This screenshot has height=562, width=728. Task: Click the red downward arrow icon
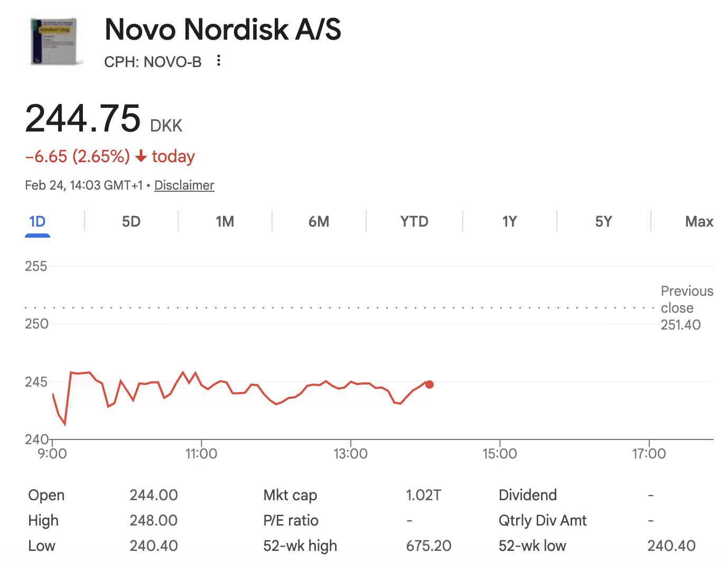point(141,156)
